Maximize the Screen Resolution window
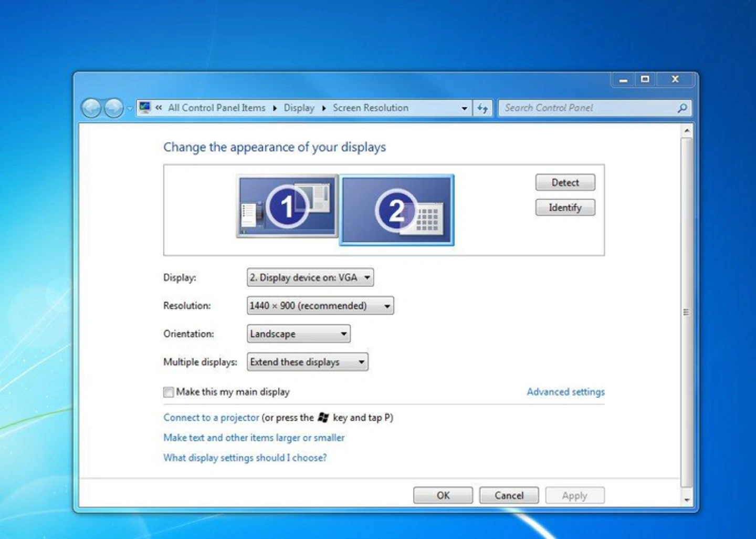This screenshot has width=756, height=539. pyautogui.click(x=645, y=79)
